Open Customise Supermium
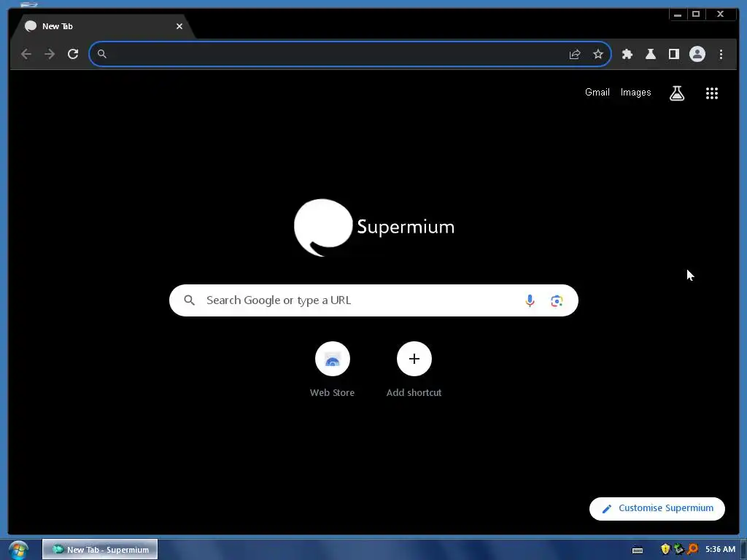The image size is (747, 560). tap(657, 508)
